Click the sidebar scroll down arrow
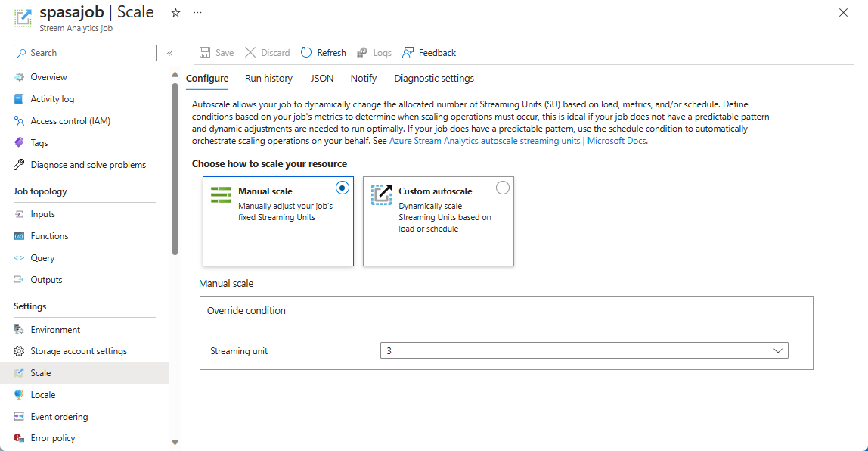Screen dimensions: 868x451 (175, 442)
